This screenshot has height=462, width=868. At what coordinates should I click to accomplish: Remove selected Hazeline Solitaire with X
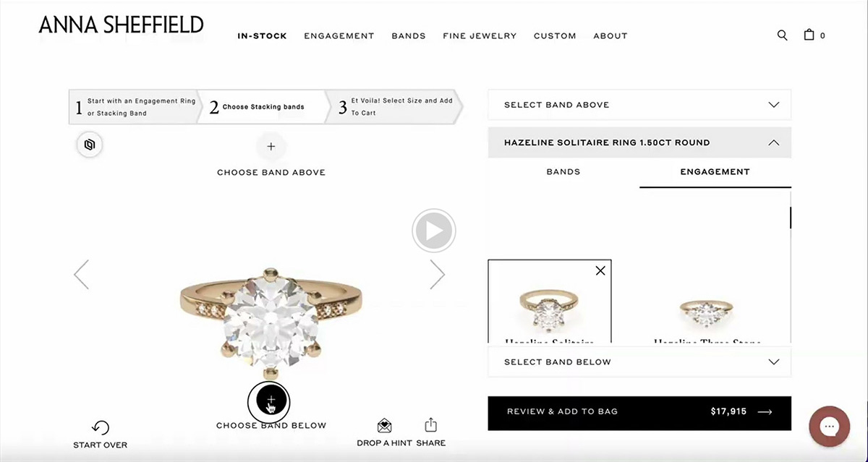[600, 270]
